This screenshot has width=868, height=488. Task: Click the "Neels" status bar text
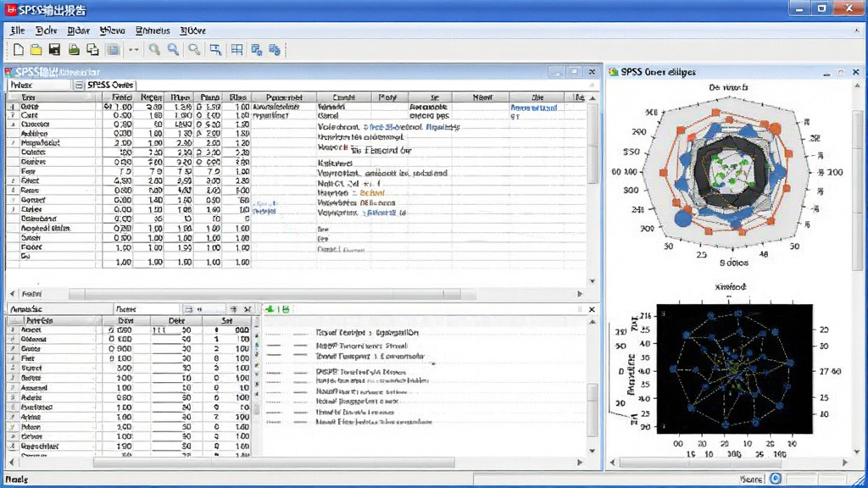pyautogui.click(x=16, y=480)
